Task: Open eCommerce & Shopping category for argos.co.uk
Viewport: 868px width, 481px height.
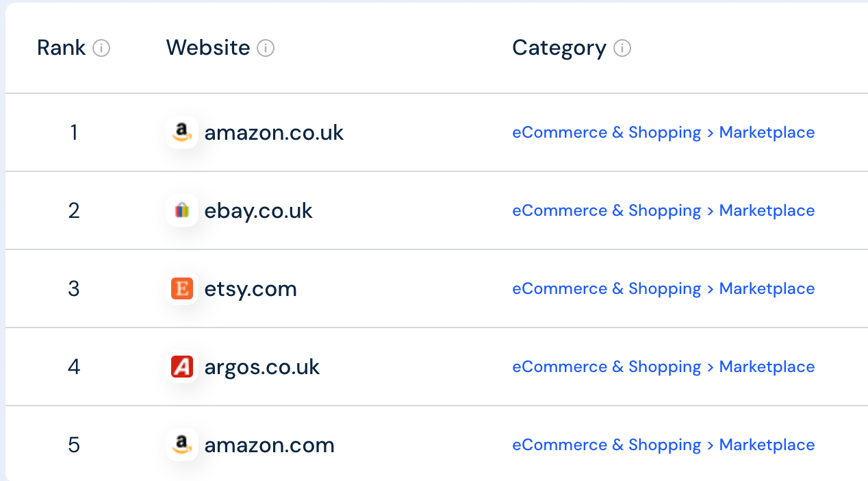Action: pos(607,367)
